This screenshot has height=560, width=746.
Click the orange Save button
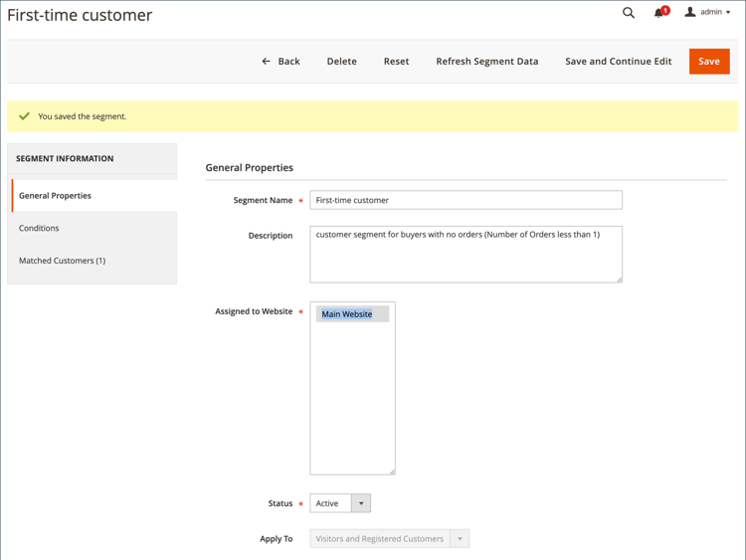coord(709,62)
